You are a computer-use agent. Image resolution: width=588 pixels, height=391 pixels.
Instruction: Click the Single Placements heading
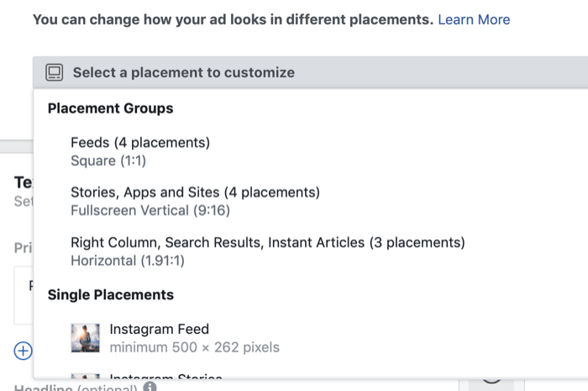click(x=111, y=295)
